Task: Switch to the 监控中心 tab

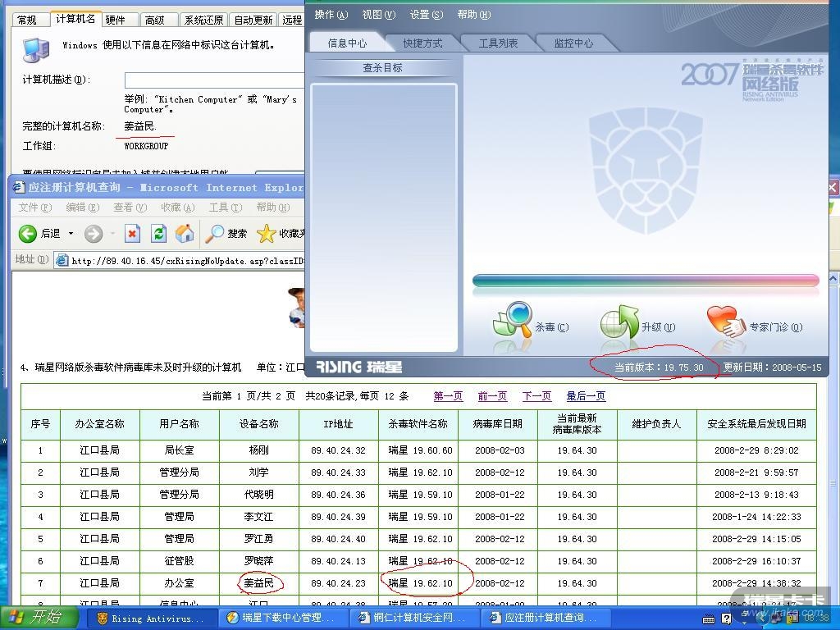Action: click(573, 43)
